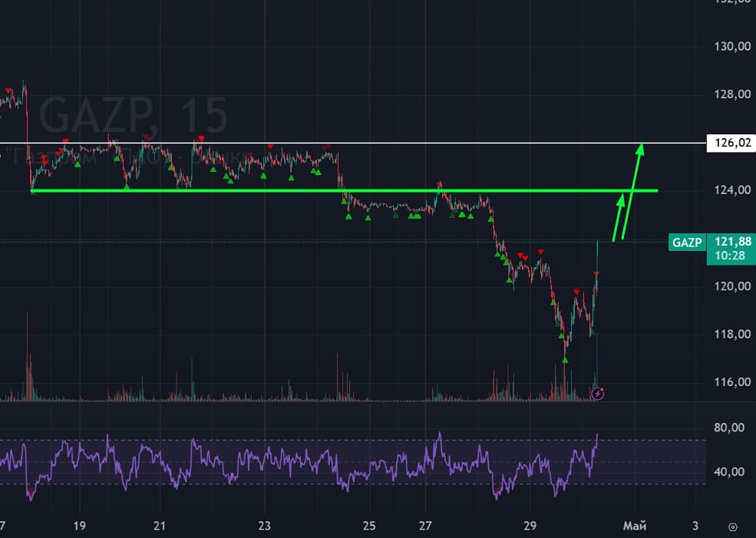Viewport: 756px width, 538px height.
Task: Click the Май month label on time axis
Action: [x=635, y=526]
